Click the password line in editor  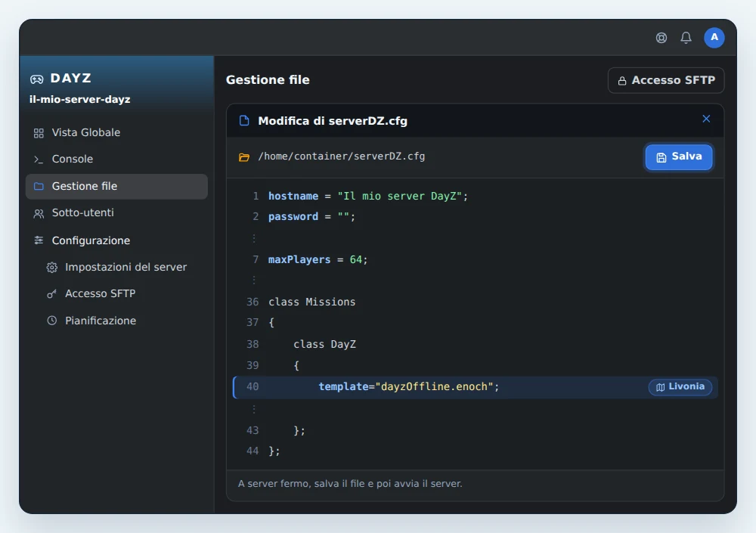click(x=475, y=216)
